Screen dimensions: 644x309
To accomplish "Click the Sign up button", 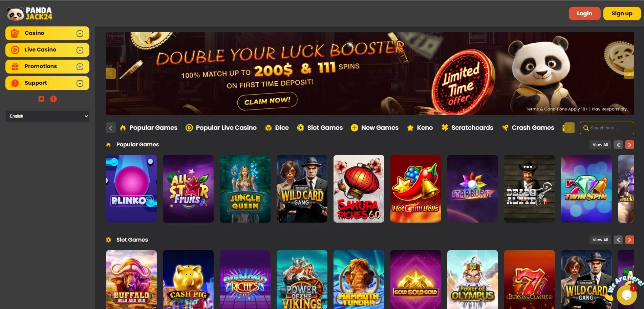I will coord(622,14).
